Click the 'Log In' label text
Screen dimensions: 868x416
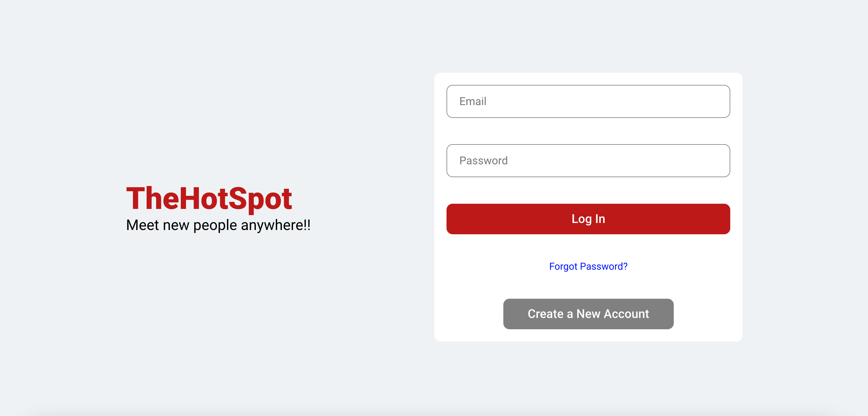588,219
